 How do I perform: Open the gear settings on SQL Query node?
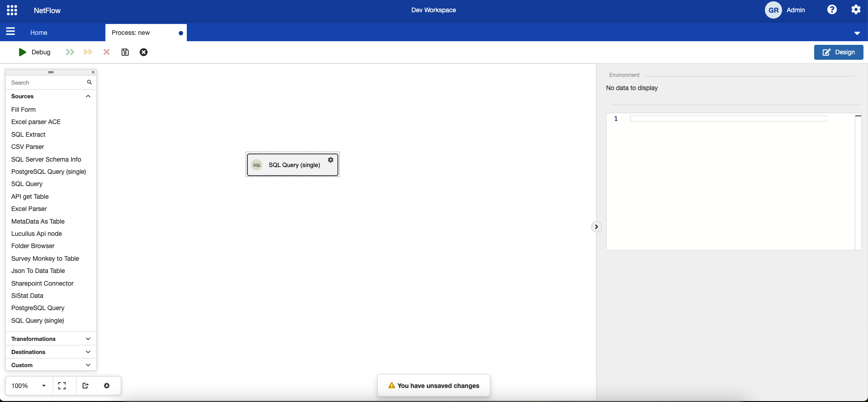point(331,160)
